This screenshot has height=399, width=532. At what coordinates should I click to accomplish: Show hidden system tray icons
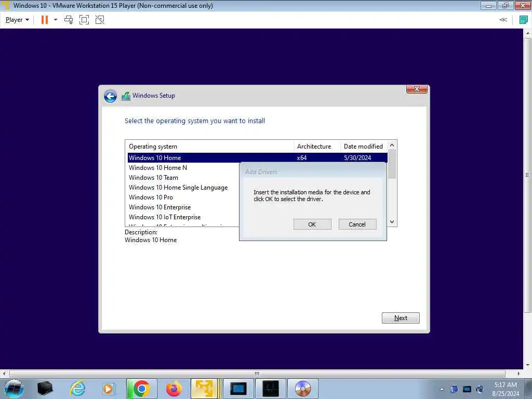[x=442, y=390]
